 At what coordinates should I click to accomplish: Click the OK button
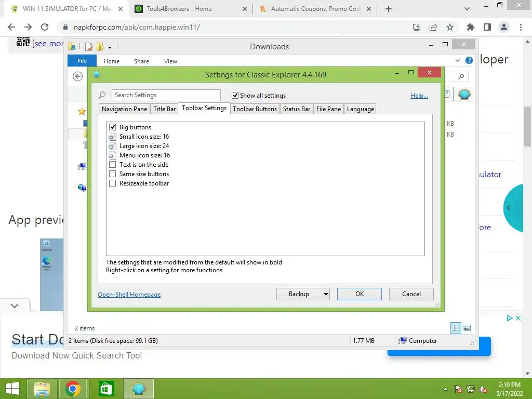click(x=360, y=294)
